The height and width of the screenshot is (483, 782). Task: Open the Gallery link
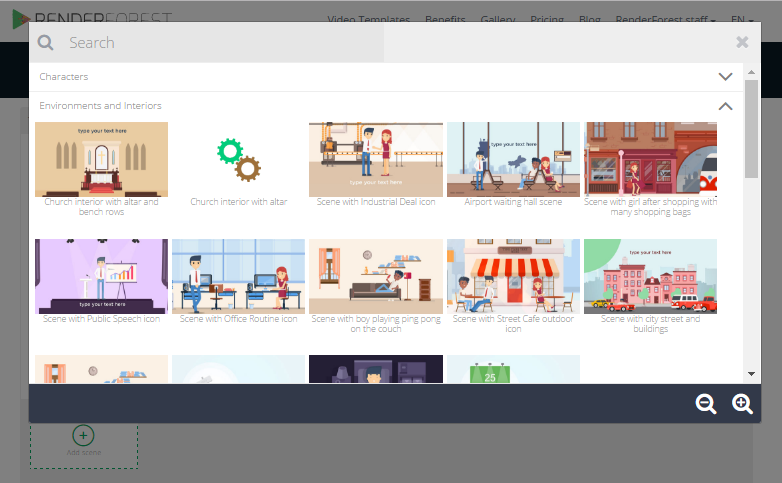click(x=498, y=20)
